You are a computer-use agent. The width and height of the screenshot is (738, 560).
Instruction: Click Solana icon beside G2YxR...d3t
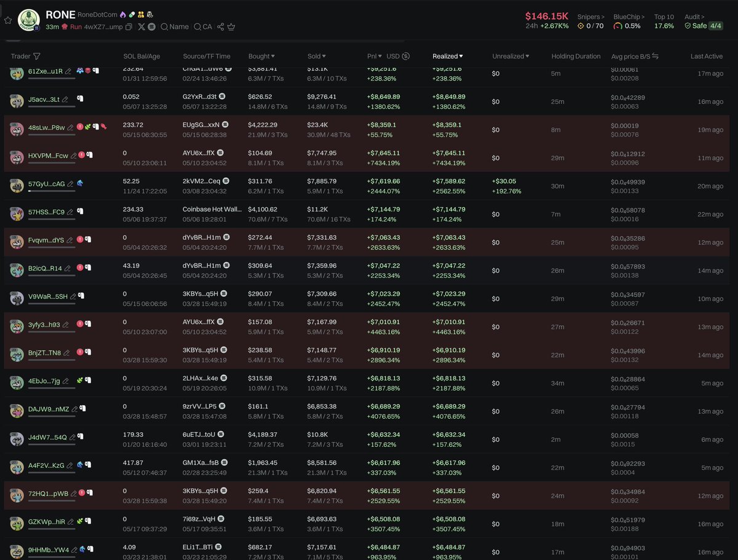pyautogui.click(x=222, y=97)
